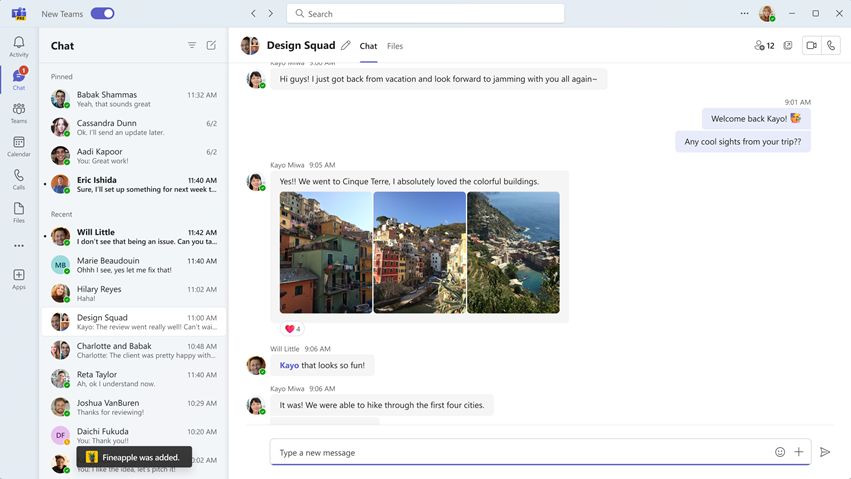Viewport: 851px width, 479px height.
Task: Open the chat filter menu
Action: pos(192,46)
